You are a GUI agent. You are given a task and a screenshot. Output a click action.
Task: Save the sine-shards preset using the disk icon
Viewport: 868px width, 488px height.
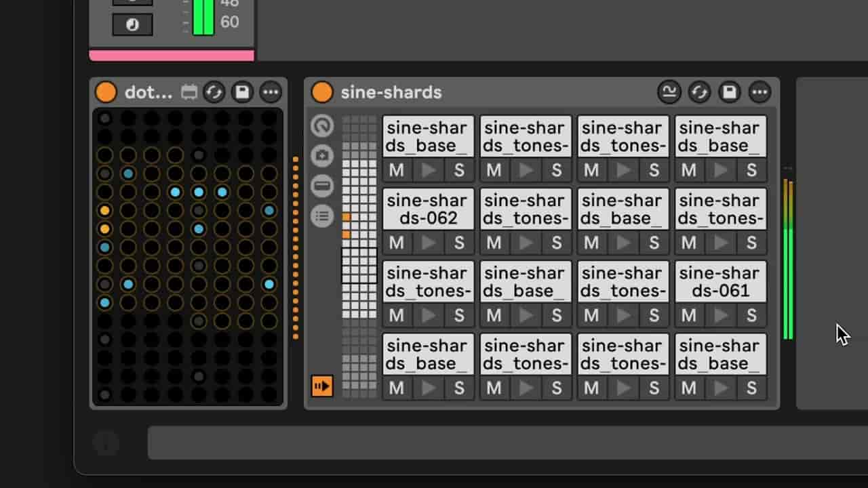[729, 92]
